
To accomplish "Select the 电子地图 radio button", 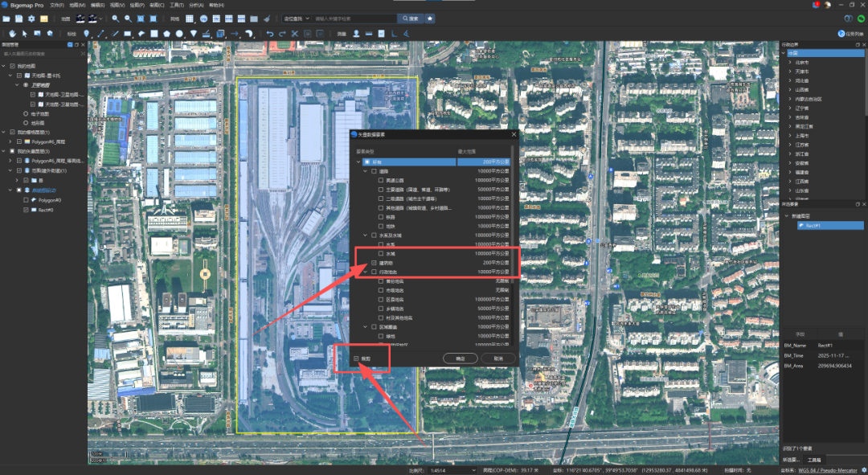I will (x=26, y=113).
